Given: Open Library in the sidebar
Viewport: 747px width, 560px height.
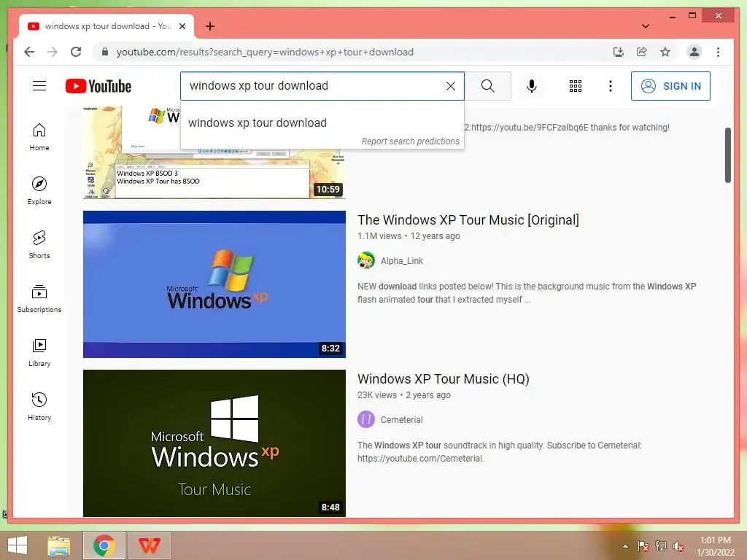Looking at the screenshot, I should [39, 352].
